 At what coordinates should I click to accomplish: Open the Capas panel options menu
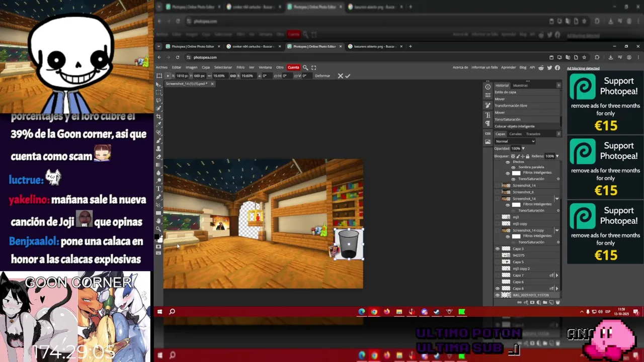(558, 134)
